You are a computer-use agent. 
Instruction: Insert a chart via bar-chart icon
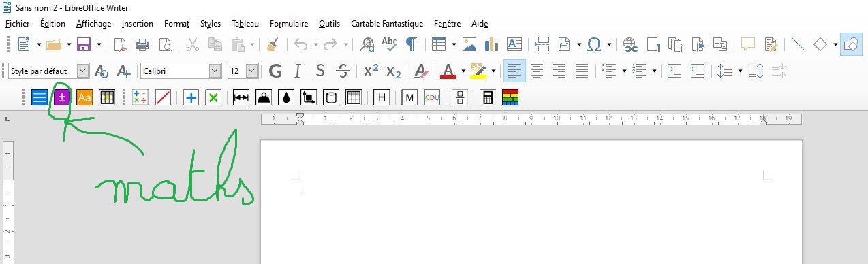click(x=491, y=44)
